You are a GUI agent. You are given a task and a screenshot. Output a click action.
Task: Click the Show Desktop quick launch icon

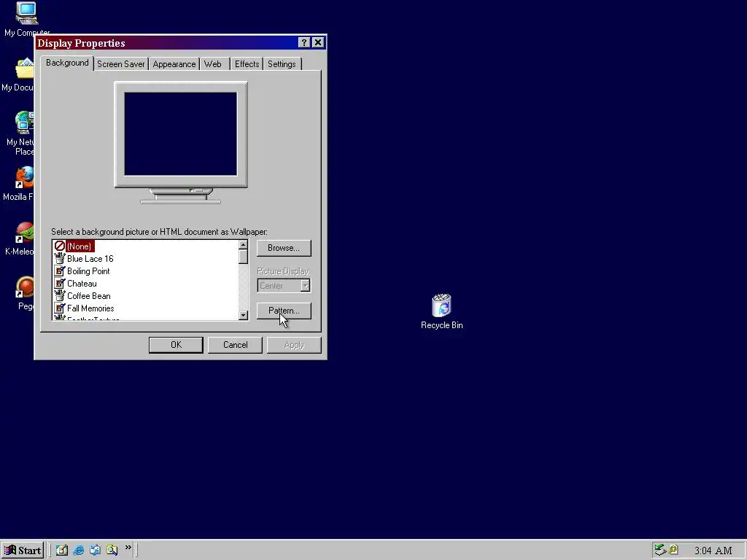(x=62, y=550)
